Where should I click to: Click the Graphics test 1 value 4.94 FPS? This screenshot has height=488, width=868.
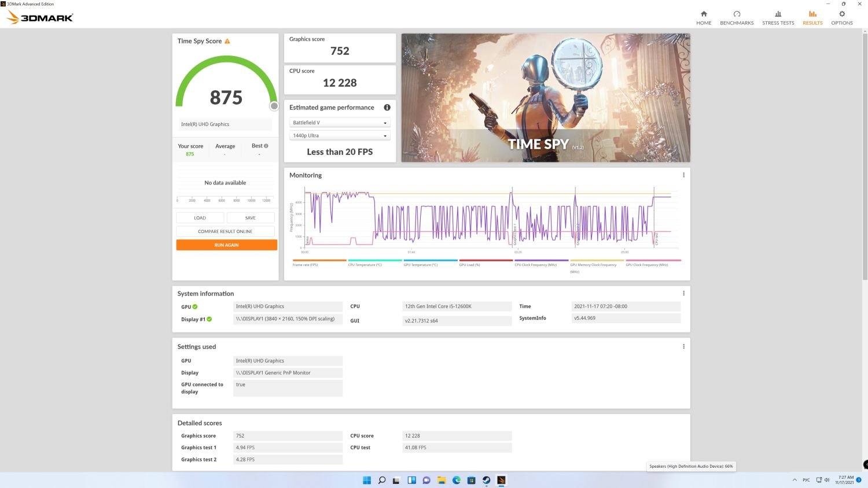[288, 448]
